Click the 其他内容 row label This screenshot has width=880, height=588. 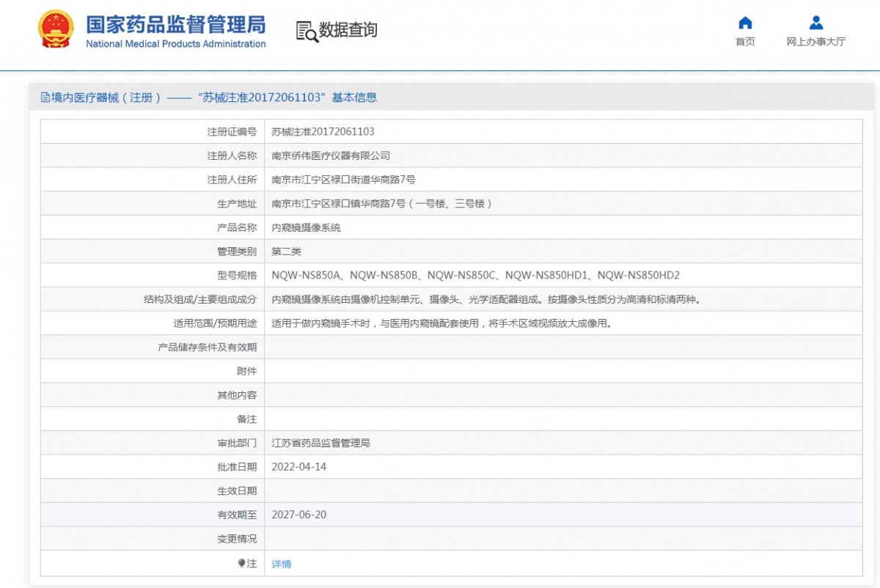237,395
